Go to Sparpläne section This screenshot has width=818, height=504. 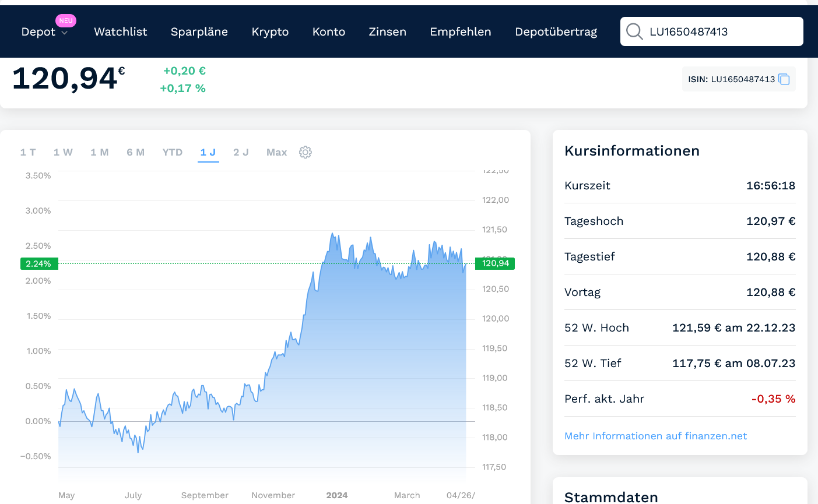click(199, 32)
